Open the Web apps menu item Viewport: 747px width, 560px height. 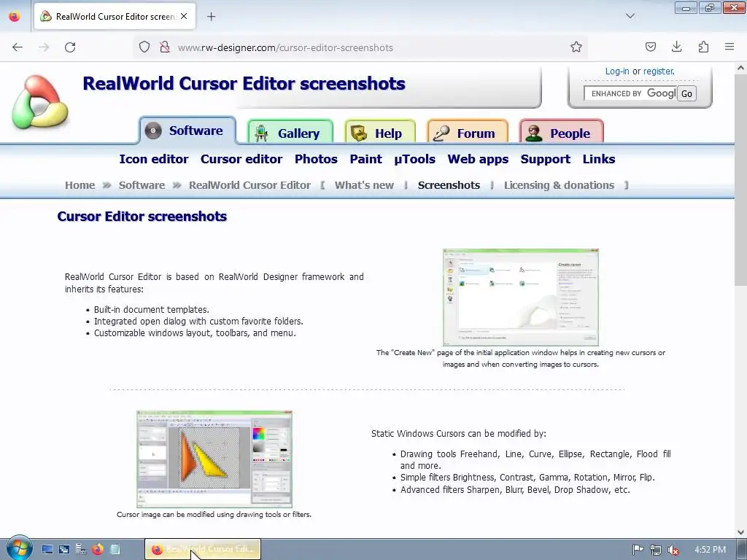478,159
